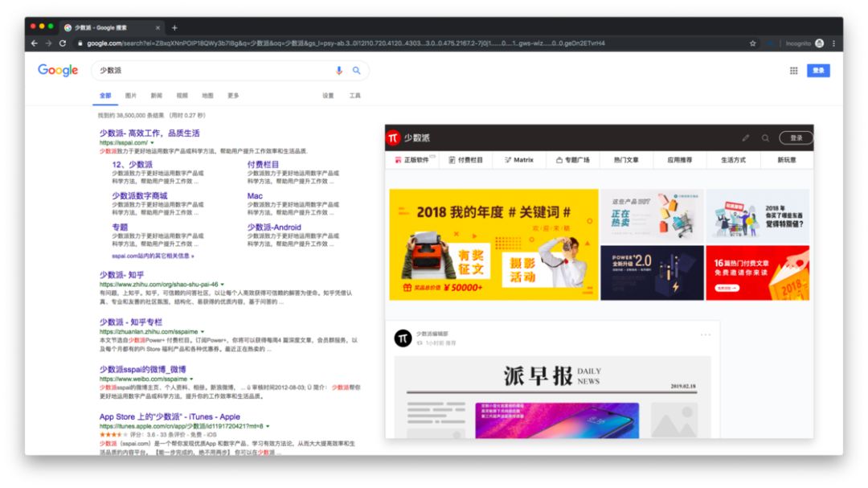Click the blue 登录 button on the Google page
Image resolution: width=868 pixels, height=488 pixels.
818,71
